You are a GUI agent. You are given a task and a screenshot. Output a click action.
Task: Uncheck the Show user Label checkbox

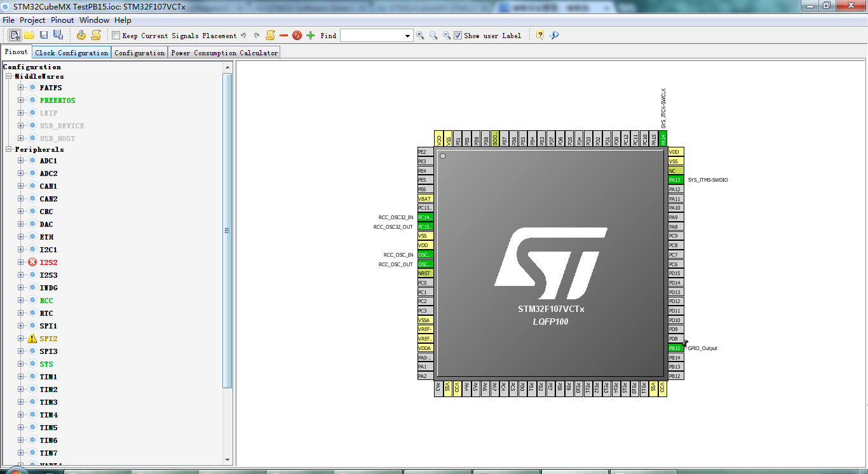(x=458, y=36)
